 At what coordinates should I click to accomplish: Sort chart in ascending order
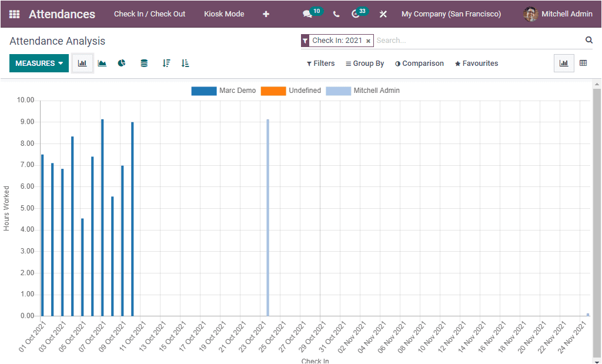[x=185, y=64]
